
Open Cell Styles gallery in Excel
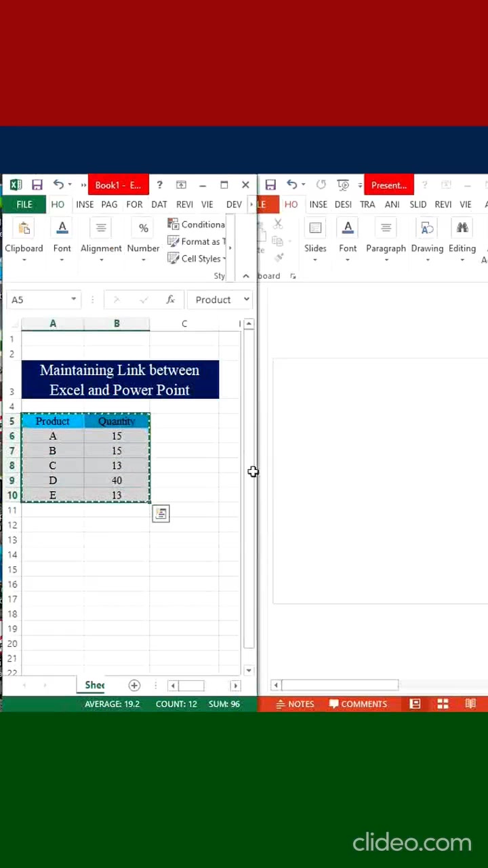(x=196, y=258)
